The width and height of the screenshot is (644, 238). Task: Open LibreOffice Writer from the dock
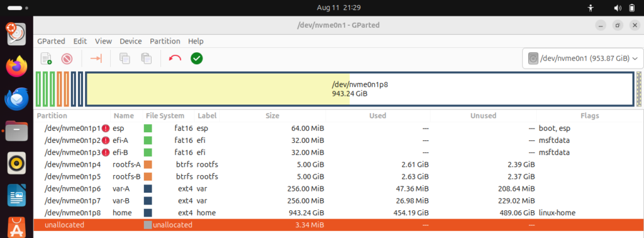click(17, 195)
